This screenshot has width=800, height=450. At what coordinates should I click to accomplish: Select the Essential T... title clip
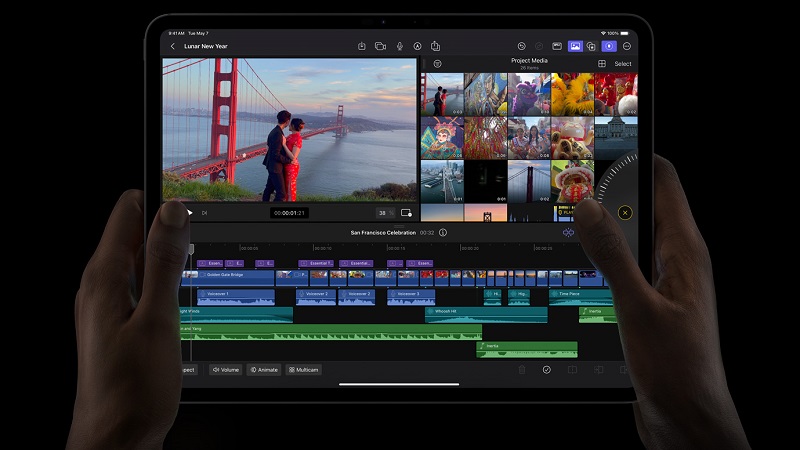pos(316,263)
